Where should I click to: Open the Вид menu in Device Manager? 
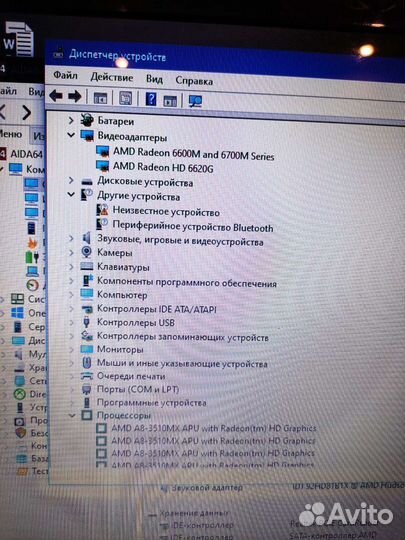[x=154, y=79]
